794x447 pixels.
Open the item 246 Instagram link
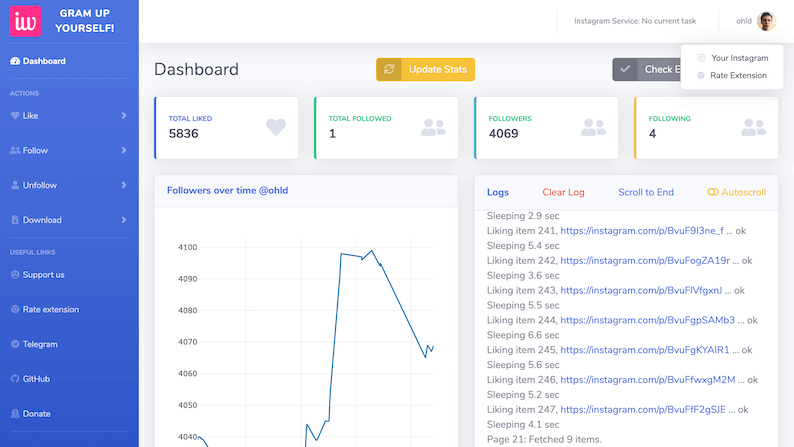tap(648, 380)
